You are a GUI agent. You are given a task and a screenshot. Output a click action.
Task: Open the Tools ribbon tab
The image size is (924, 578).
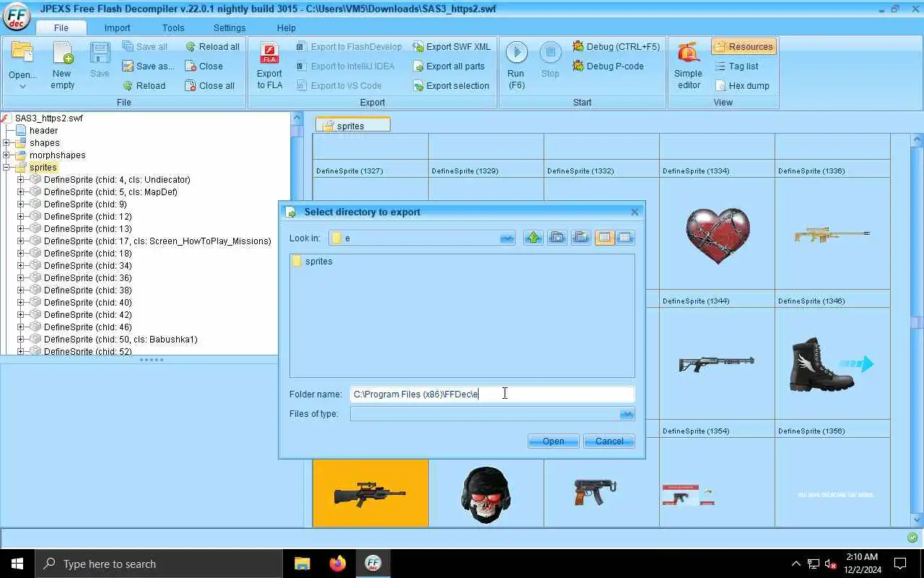pos(173,27)
